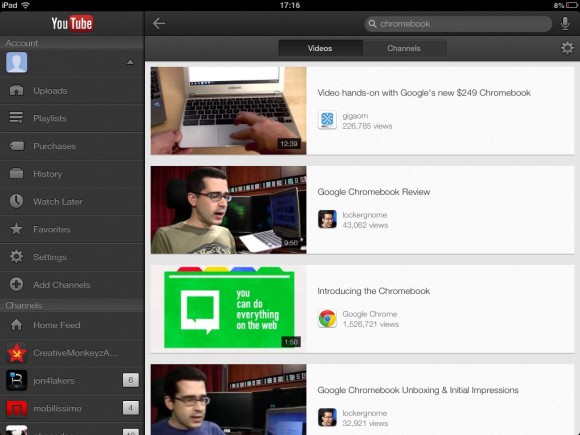Tap '32,921 views' text
Viewport: 580px width, 435px height.
(x=365, y=424)
